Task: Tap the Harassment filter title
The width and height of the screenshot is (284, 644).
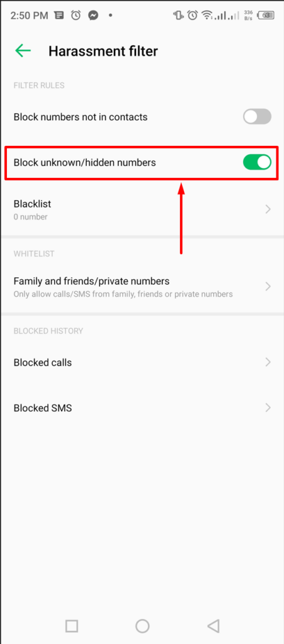Action: coord(103,52)
